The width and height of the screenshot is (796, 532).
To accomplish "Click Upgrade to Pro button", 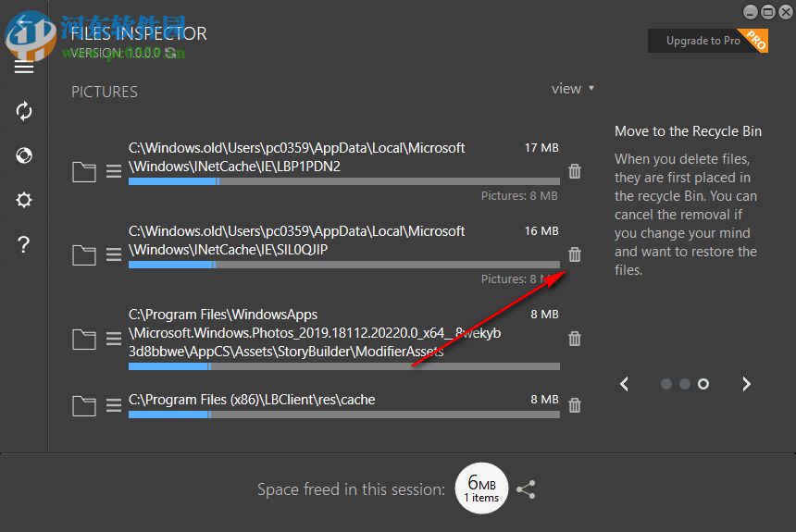I will pyautogui.click(x=708, y=41).
